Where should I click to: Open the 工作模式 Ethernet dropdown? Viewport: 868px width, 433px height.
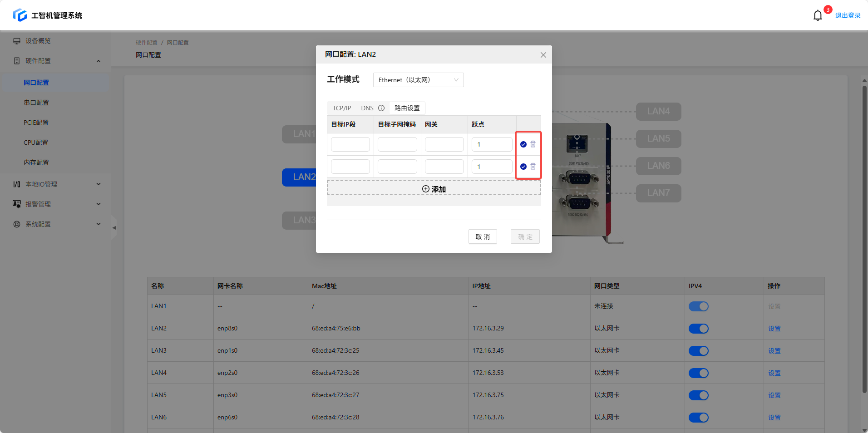coord(418,80)
